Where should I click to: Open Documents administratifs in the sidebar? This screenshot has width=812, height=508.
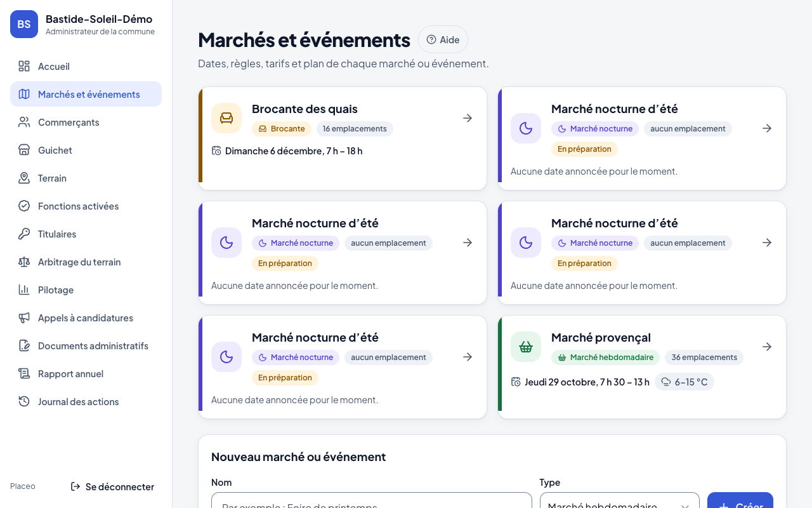pos(86,345)
